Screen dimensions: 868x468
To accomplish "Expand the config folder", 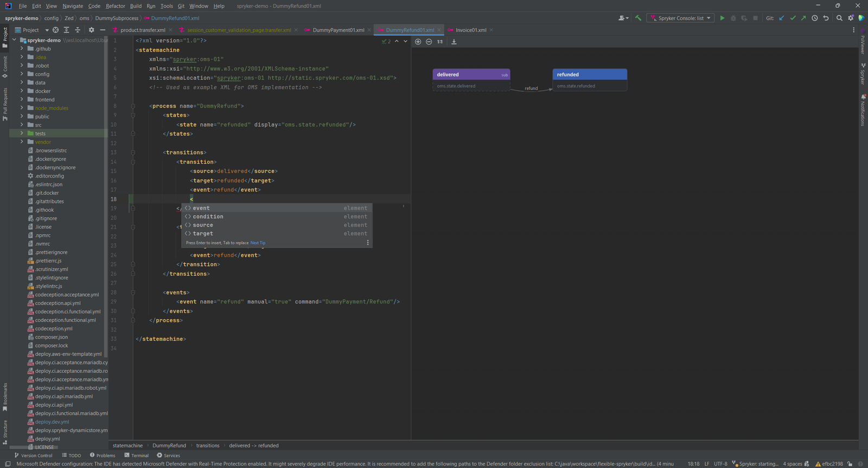I will 22,74.
